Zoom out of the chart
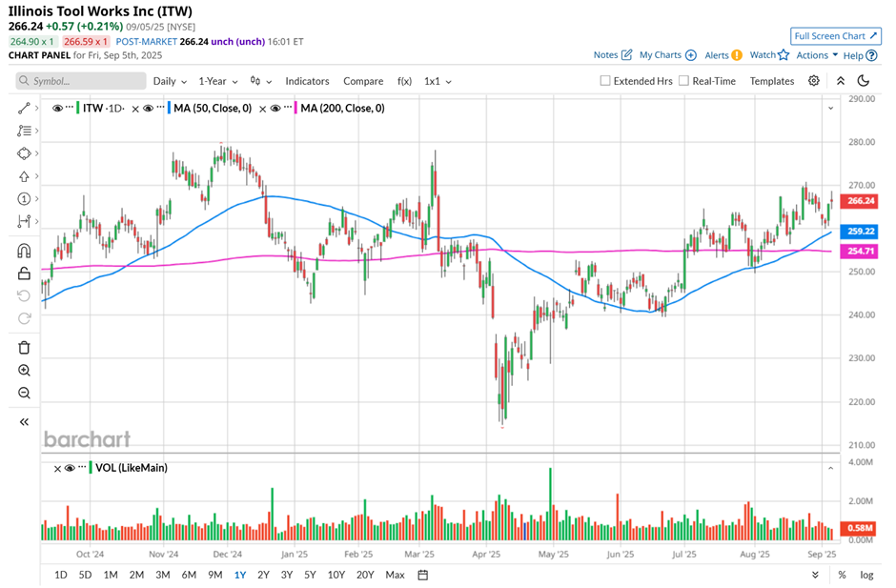Viewport: 896px width, 588px height. 24,394
